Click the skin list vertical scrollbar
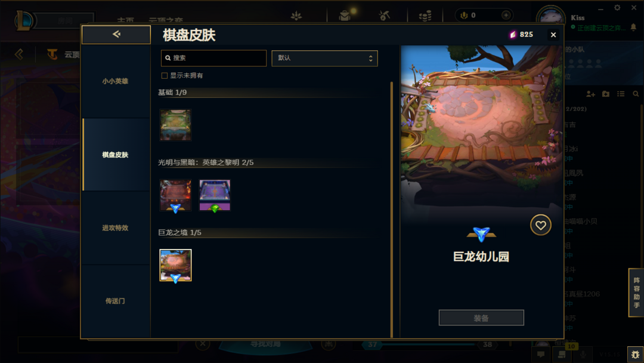644x363 pixels. (391, 210)
